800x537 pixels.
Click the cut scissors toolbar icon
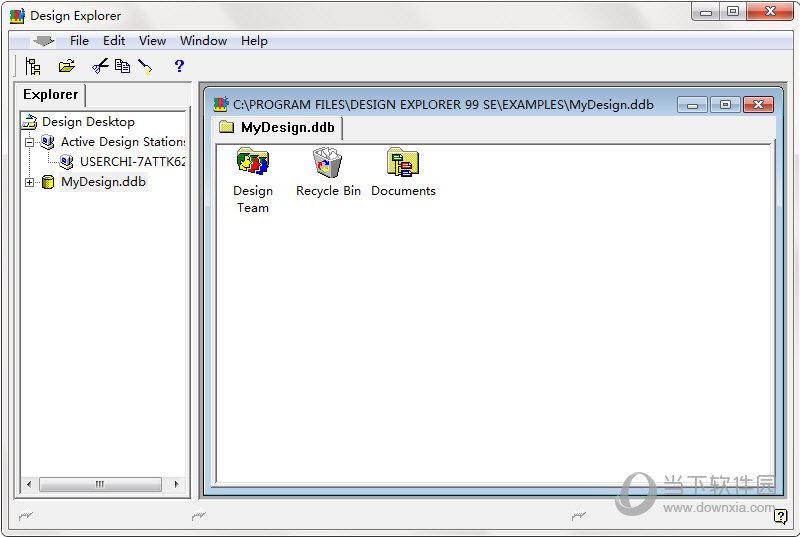click(x=100, y=66)
